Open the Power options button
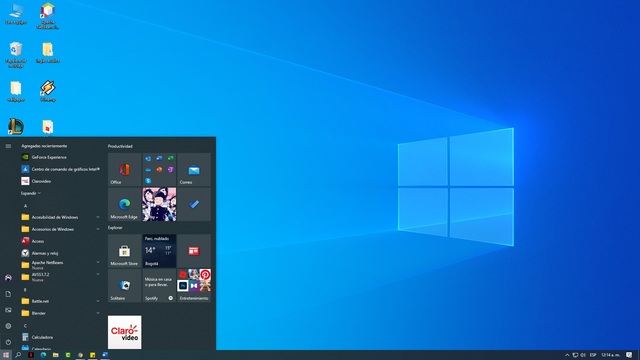This screenshot has height=360, width=640. click(x=8, y=342)
